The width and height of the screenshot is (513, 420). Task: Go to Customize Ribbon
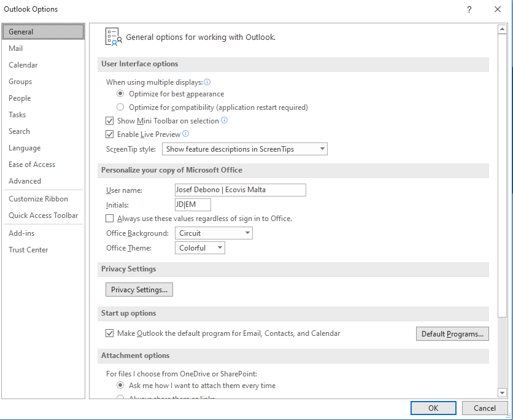(x=43, y=199)
